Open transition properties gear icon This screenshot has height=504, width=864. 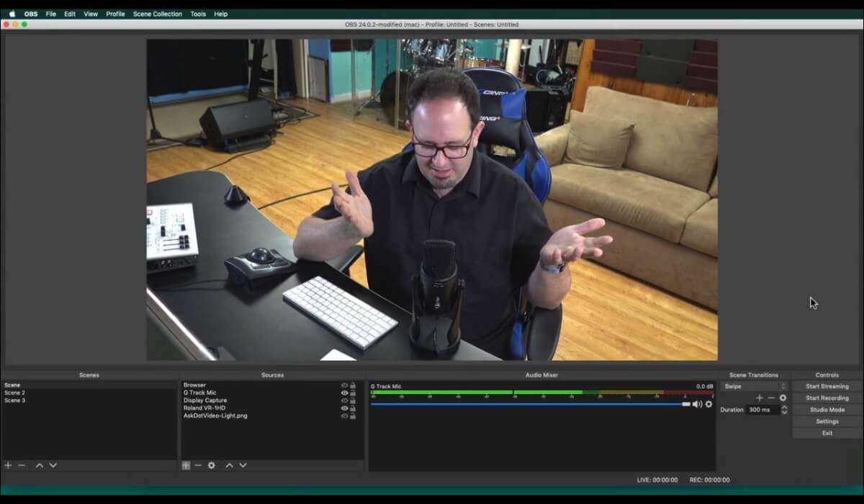[783, 398]
